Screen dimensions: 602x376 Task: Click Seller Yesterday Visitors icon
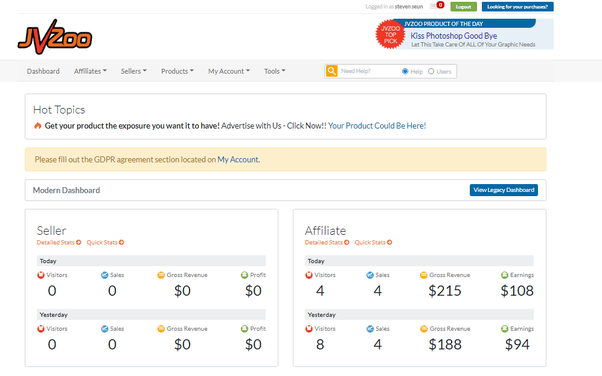click(41, 329)
